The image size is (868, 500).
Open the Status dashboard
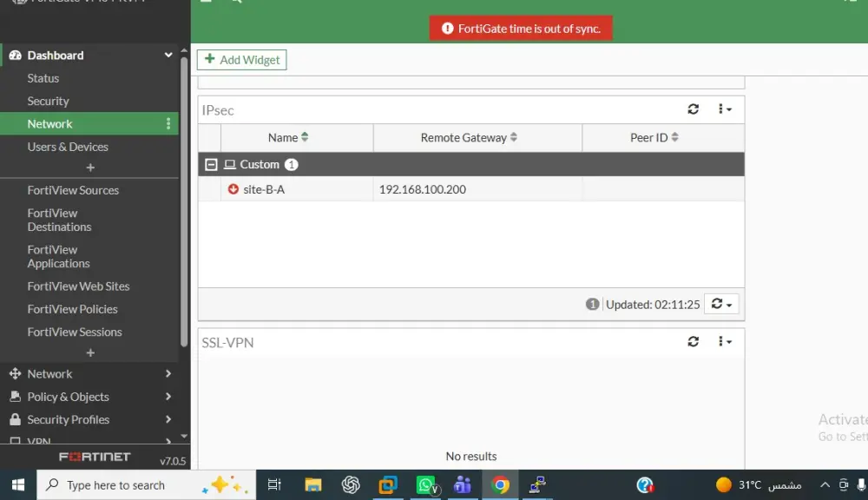43,78
